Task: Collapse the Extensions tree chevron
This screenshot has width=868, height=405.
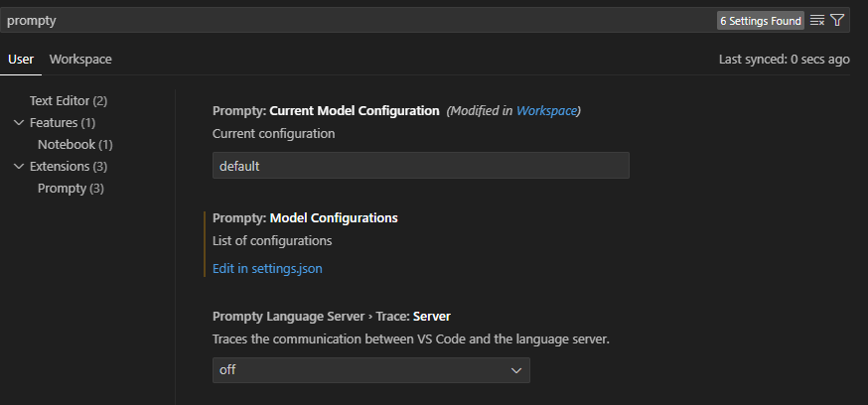Action: point(20,166)
